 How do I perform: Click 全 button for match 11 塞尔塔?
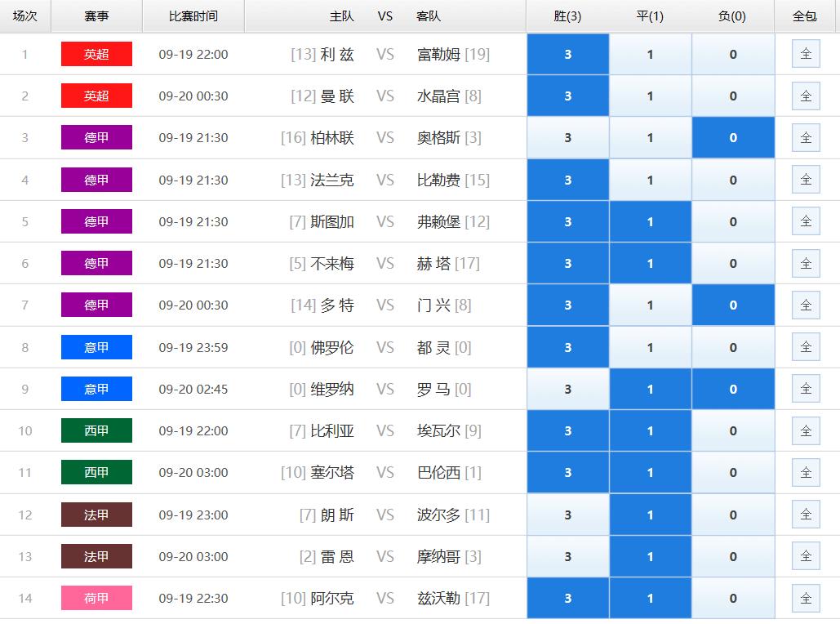pos(806,472)
